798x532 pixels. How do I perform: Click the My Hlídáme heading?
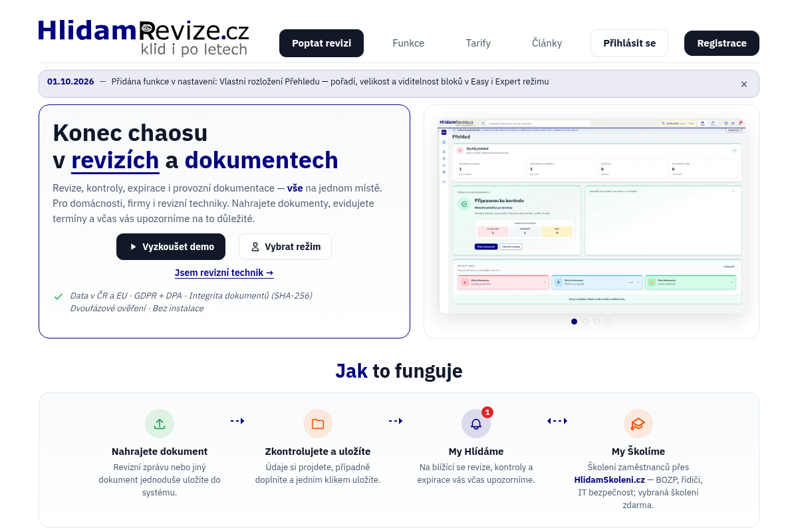[x=476, y=452]
